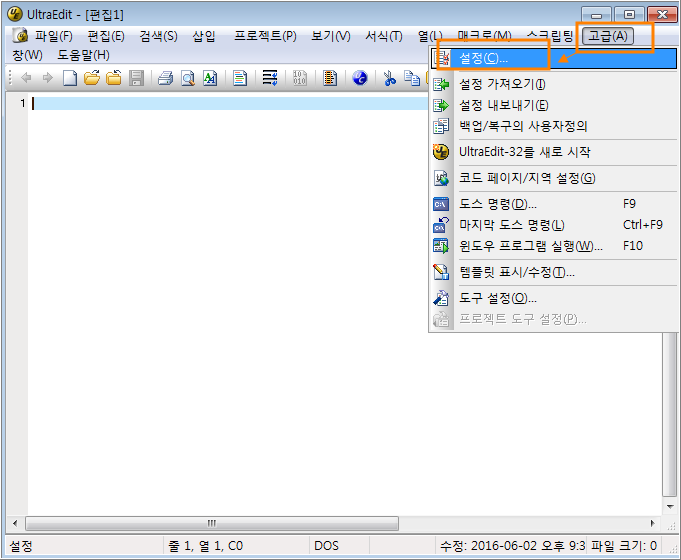Create a new file via toolbar icon

69,78
